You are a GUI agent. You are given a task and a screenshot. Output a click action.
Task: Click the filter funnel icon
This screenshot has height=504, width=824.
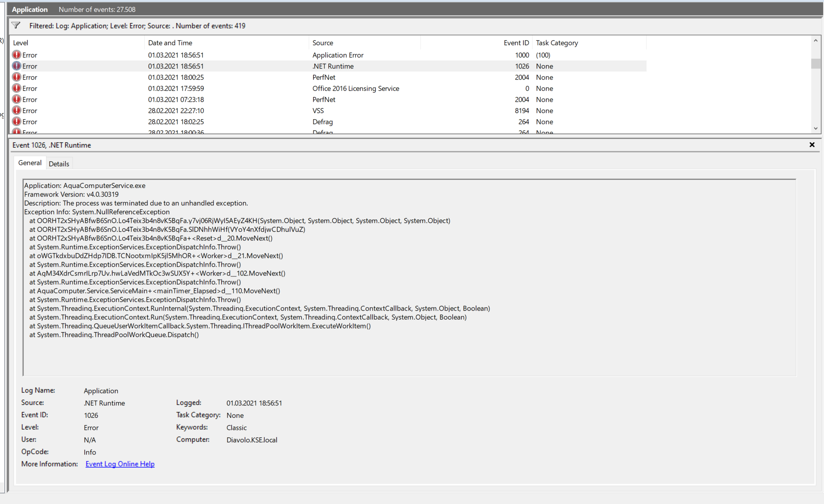[x=16, y=26]
